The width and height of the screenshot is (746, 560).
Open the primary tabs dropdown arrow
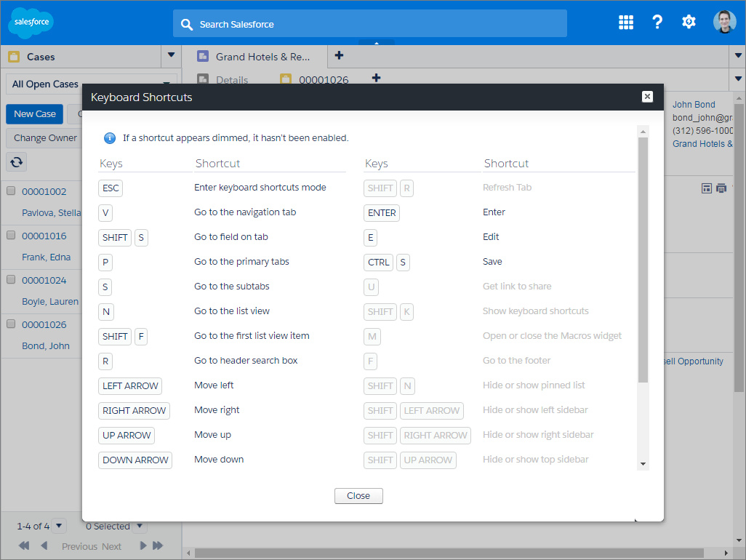738,56
